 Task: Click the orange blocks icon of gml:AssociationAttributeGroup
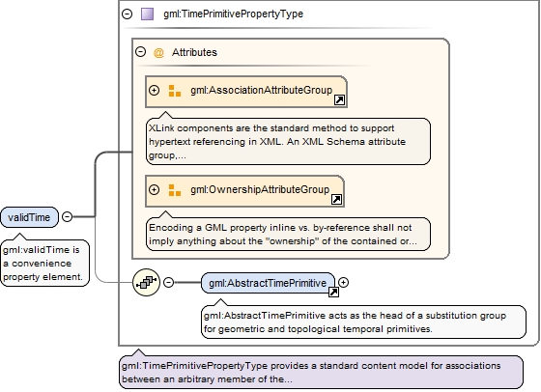point(175,91)
